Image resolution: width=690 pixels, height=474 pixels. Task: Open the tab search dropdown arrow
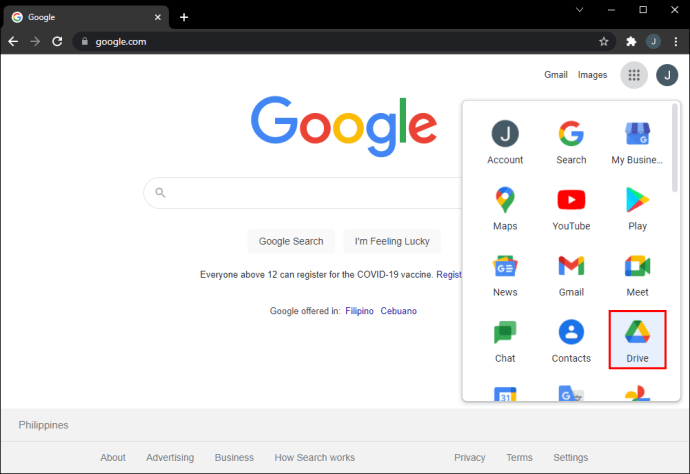[580, 10]
